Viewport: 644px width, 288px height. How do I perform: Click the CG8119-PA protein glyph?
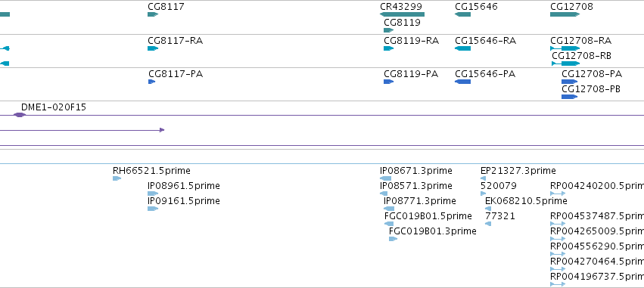388,82
